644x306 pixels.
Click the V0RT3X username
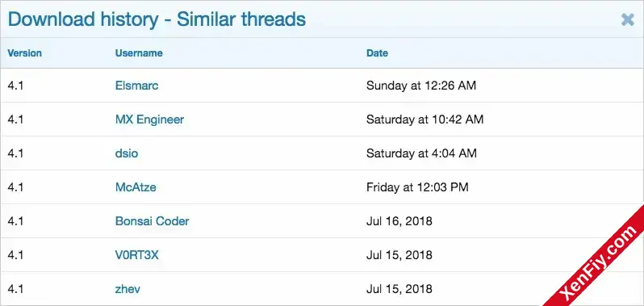point(136,255)
